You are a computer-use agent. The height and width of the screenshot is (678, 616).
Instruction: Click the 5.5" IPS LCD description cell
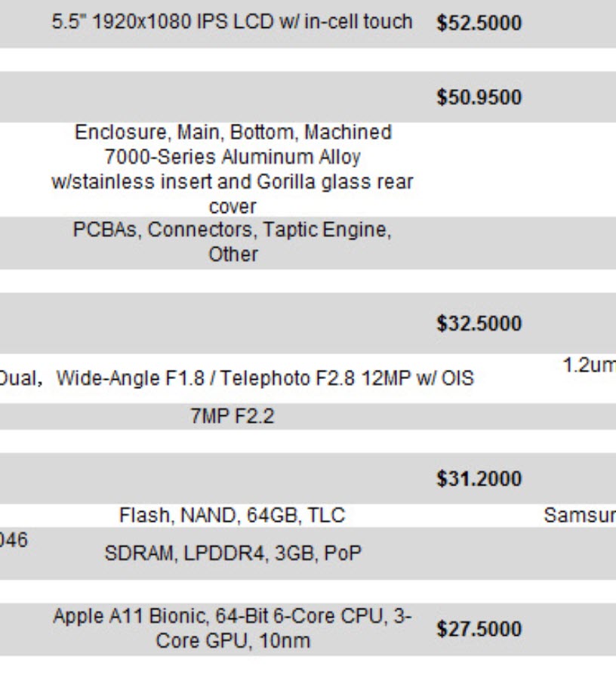[x=232, y=21]
